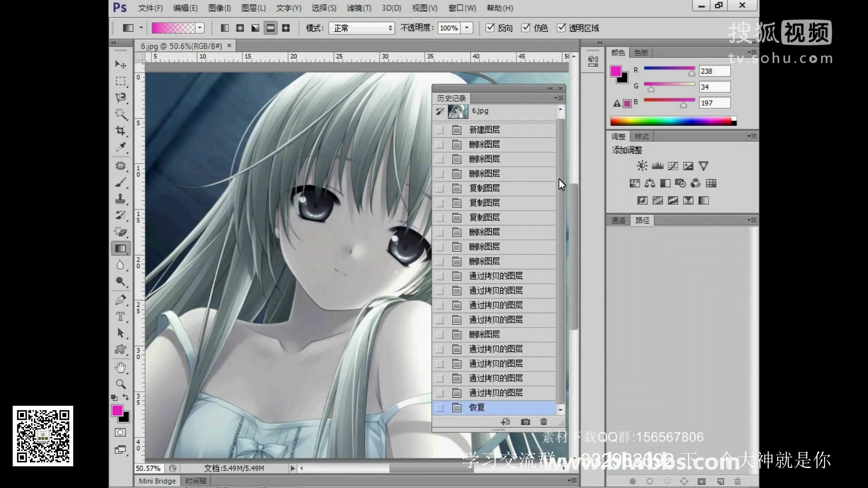Select the Dodge tool

(120, 282)
